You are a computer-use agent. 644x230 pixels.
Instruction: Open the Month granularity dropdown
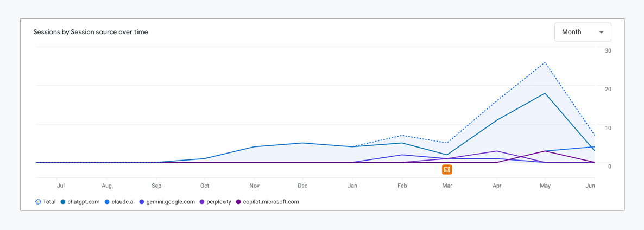click(x=583, y=32)
